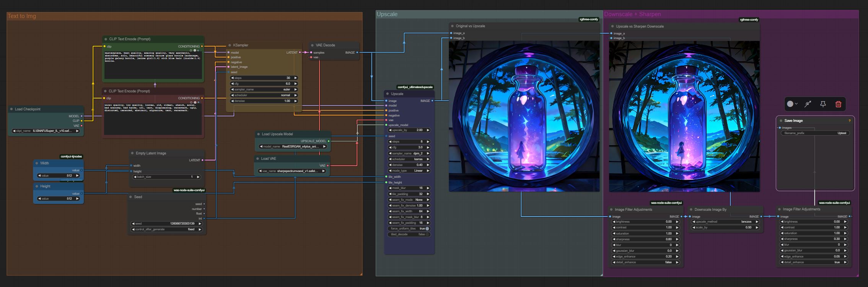This screenshot has width=868, height=287.
Task: Change upscale_method lanczos in Downscale Image By
Action: coord(725,222)
